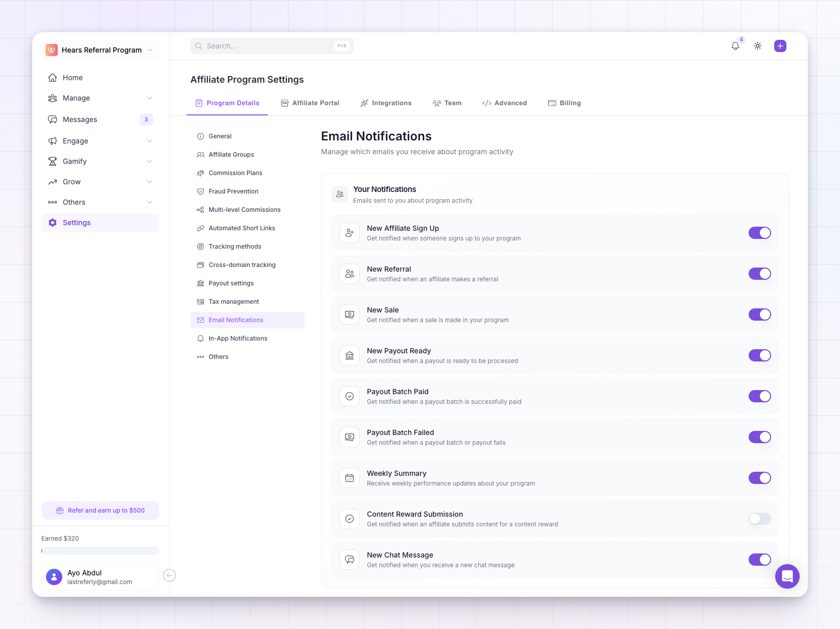Go to Fraud Prevention settings
Screen dimensions: 840x629
pos(248,191)
